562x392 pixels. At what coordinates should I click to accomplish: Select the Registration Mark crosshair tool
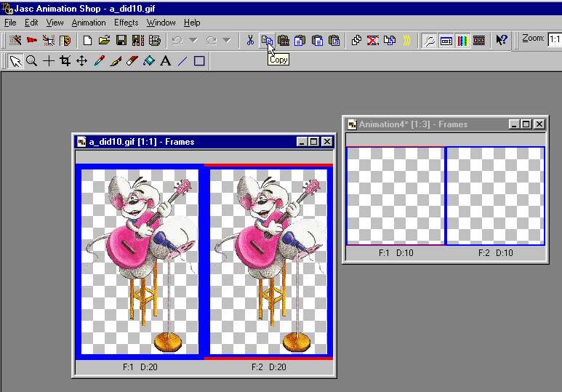click(49, 61)
